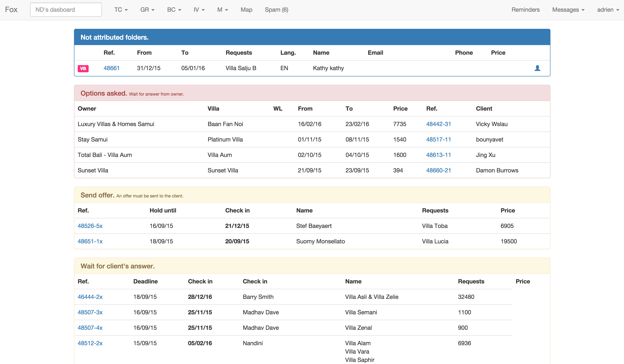Click the pink VB badge

point(83,68)
